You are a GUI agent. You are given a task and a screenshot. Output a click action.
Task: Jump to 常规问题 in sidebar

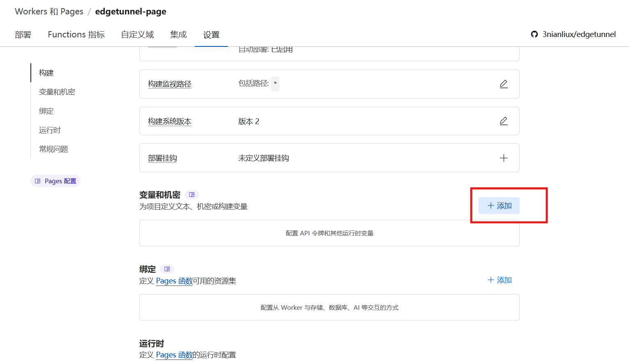click(x=53, y=149)
